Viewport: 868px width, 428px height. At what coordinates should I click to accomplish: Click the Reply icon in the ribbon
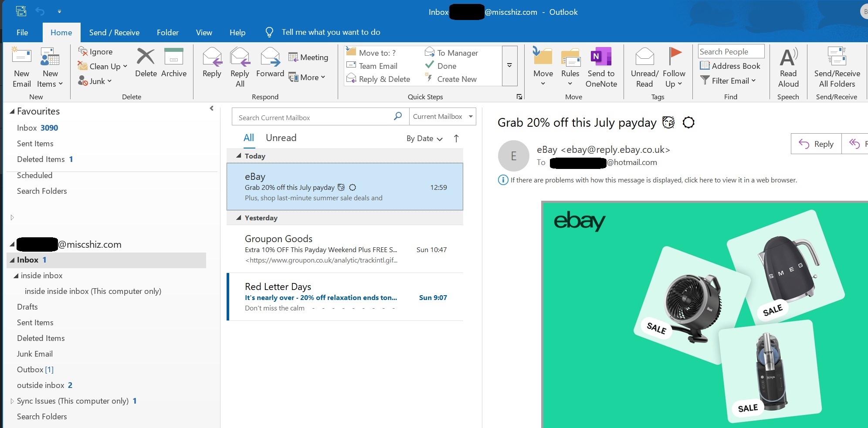coord(212,57)
